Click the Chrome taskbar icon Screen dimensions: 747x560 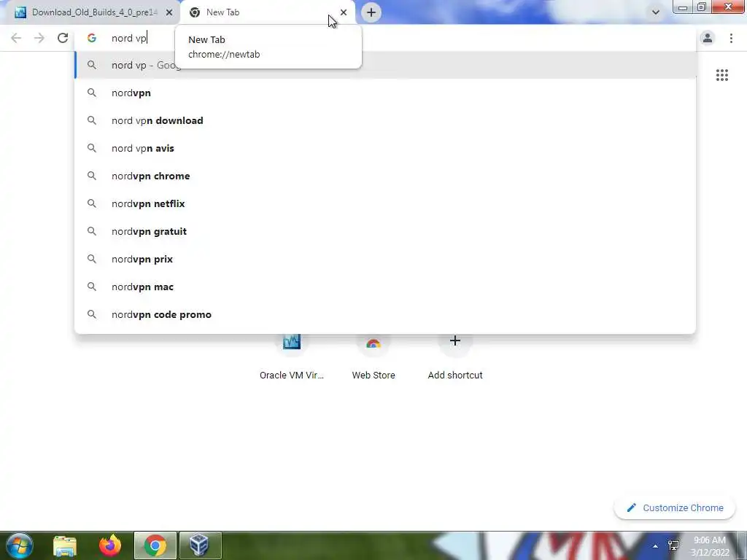point(155,545)
